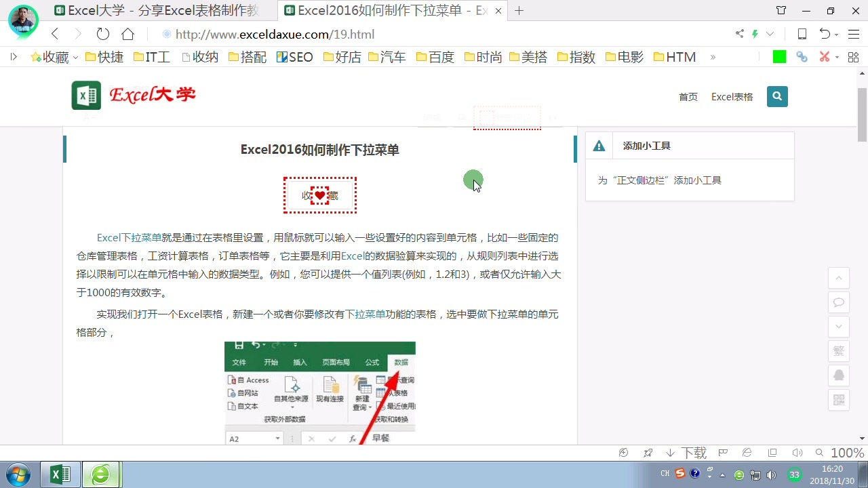The image size is (868, 488).
Task: Click the Sogou input method tray icon
Action: pyautogui.click(x=680, y=474)
